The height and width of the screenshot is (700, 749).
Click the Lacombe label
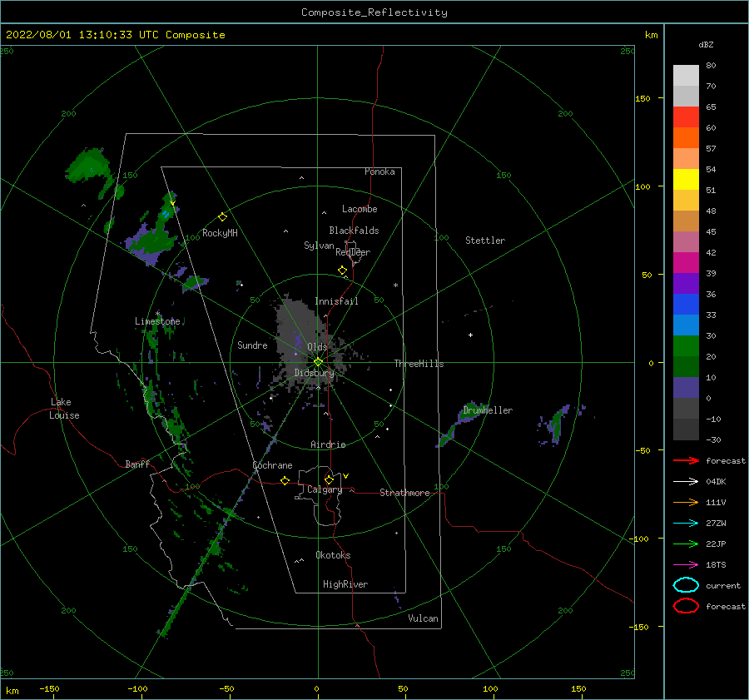click(x=360, y=209)
